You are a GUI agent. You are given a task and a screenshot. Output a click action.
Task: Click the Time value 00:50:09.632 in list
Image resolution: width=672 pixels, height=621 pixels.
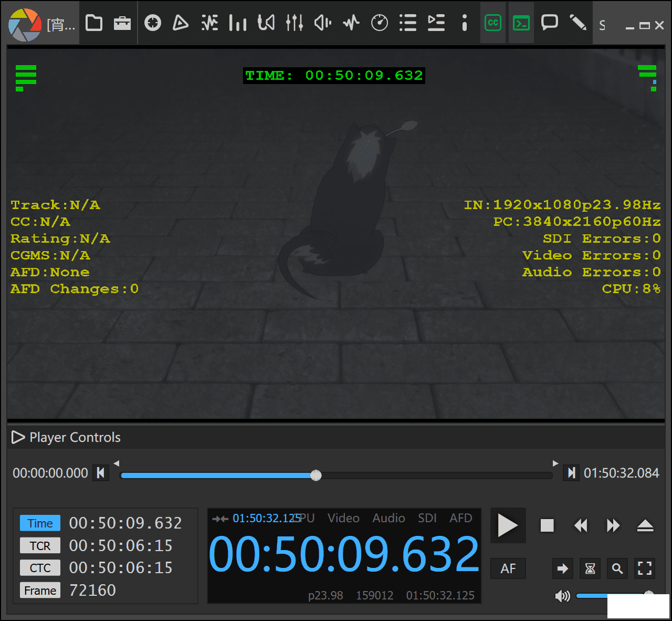[x=125, y=523]
